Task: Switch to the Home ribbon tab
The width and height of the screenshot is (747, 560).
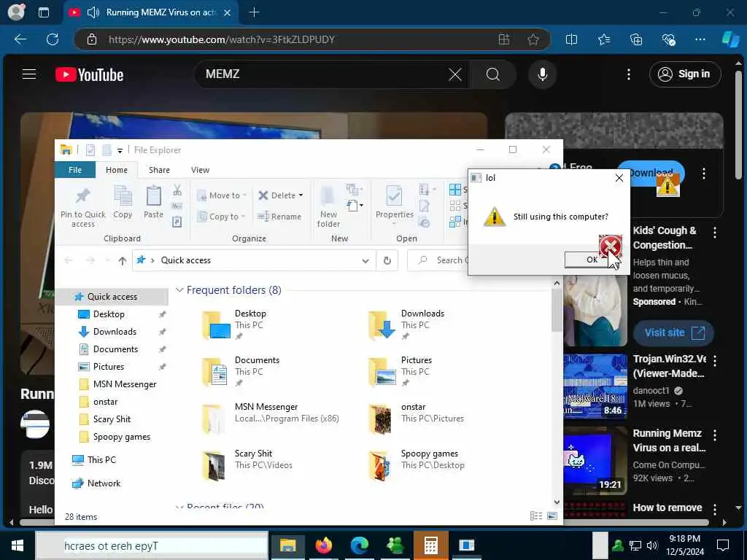Action: 116,170
